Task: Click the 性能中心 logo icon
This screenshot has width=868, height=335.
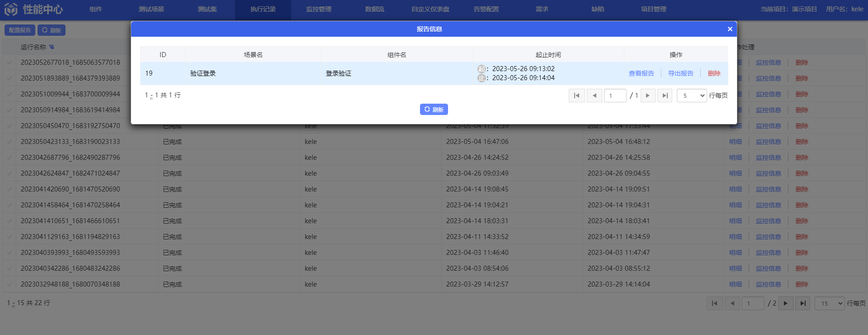Action: (x=11, y=9)
